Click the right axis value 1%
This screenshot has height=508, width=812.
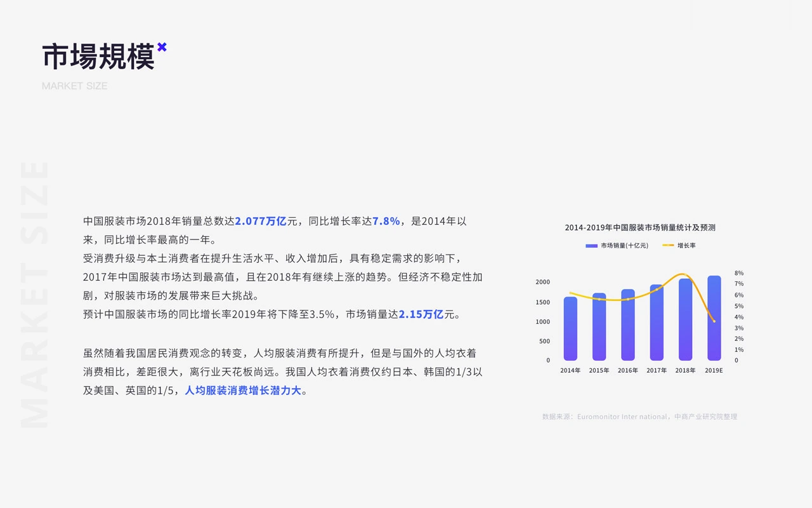tap(739, 350)
